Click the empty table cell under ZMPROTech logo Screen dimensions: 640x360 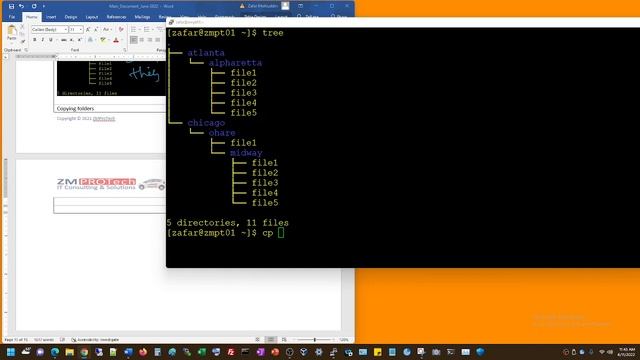click(x=109, y=201)
